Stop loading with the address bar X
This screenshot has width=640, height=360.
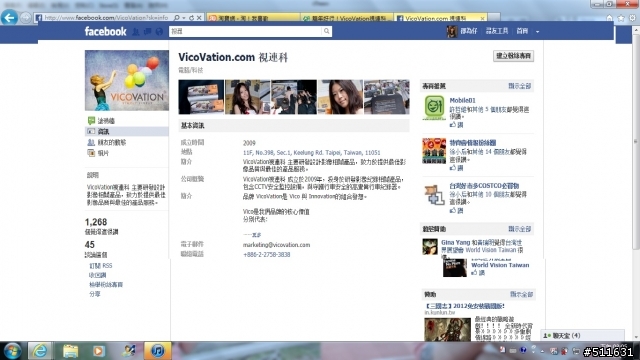click(199, 18)
